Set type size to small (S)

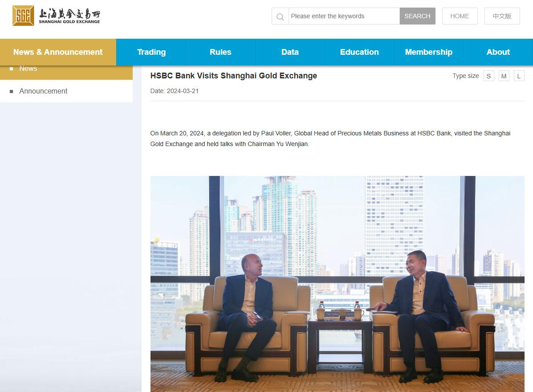(488, 76)
